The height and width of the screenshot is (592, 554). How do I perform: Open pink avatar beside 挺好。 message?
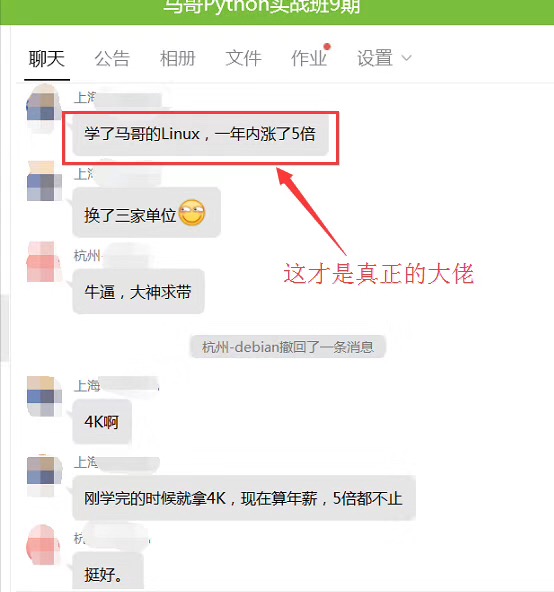(45, 545)
